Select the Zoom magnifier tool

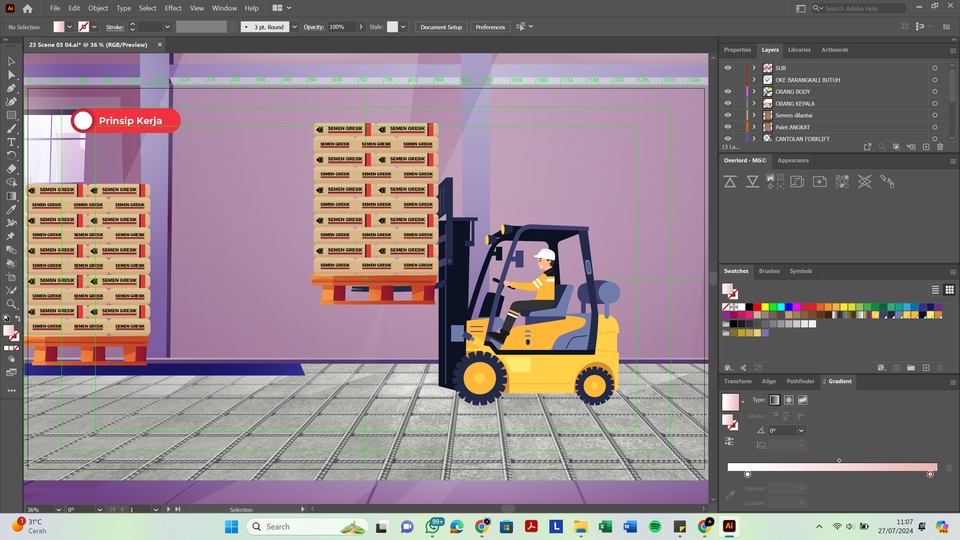pyautogui.click(x=11, y=304)
